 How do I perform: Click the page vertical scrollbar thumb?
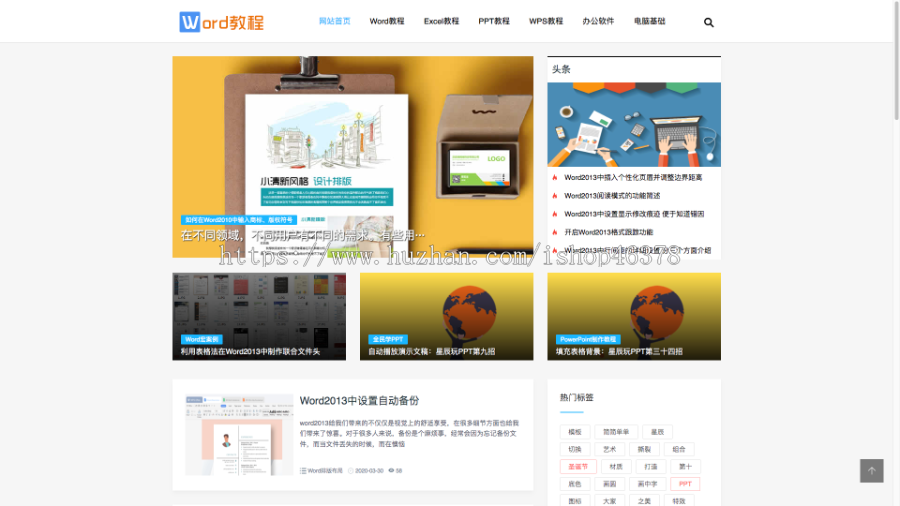(x=896, y=60)
